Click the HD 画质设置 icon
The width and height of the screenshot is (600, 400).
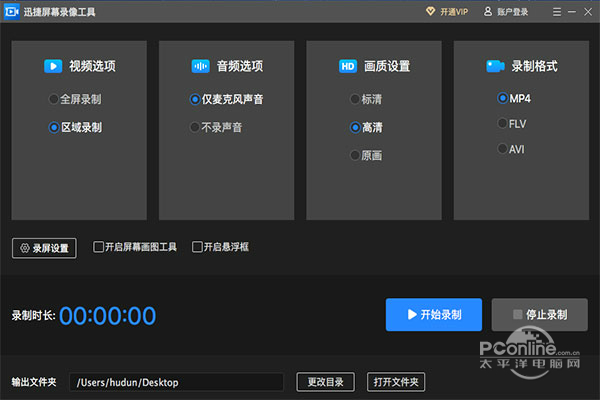pos(348,66)
